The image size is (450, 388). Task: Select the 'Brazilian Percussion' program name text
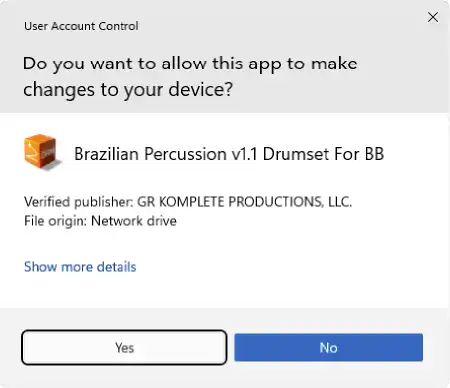[x=150, y=154]
